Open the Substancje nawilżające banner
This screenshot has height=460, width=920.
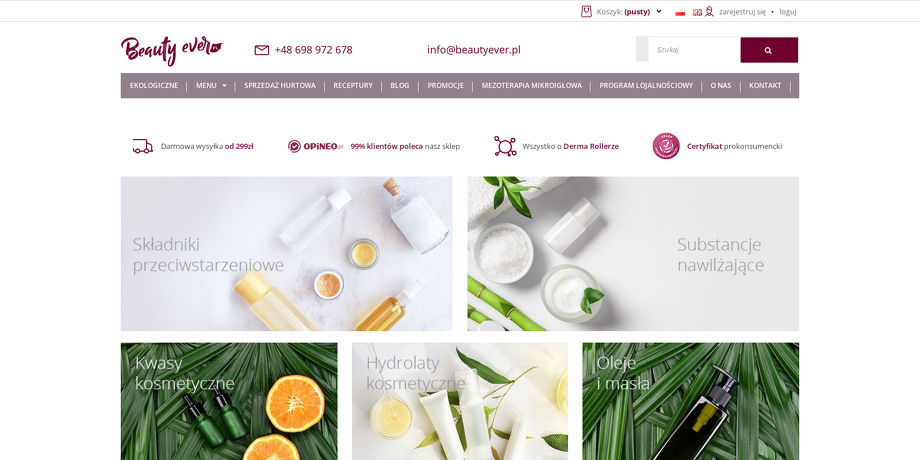tap(633, 253)
